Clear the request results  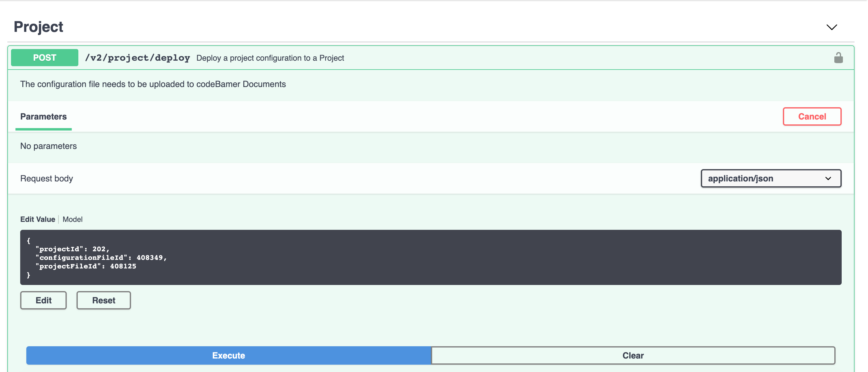(633, 355)
